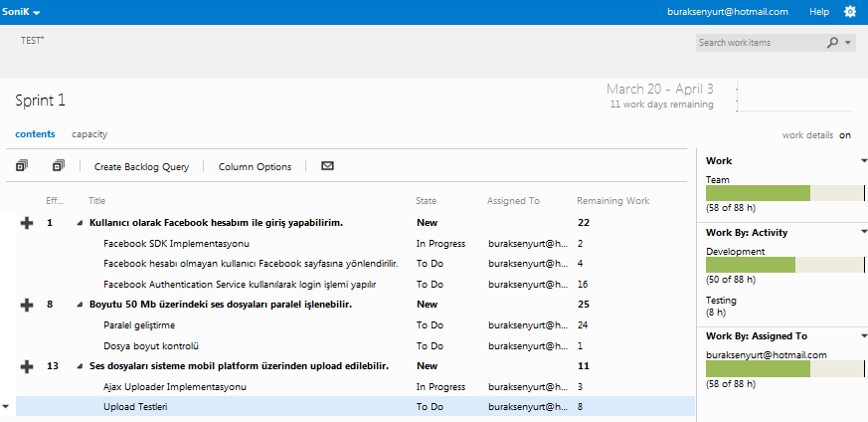
Task: Open search options dropdown arrow
Action: click(848, 43)
